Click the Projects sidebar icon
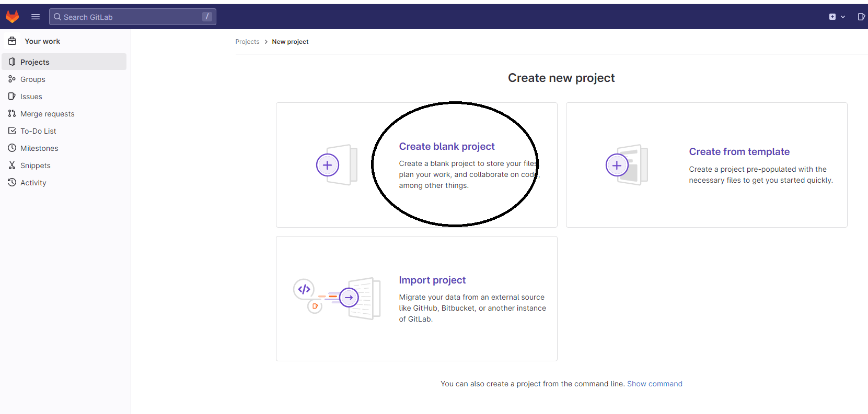 (12, 62)
